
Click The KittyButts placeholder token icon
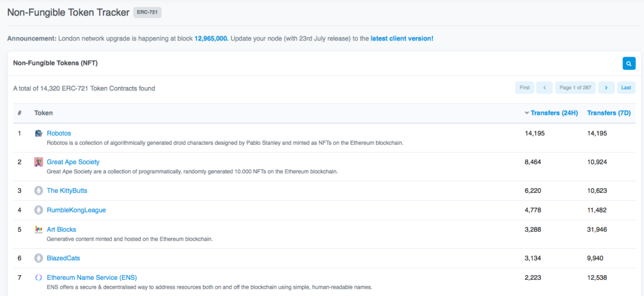click(x=39, y=191)
